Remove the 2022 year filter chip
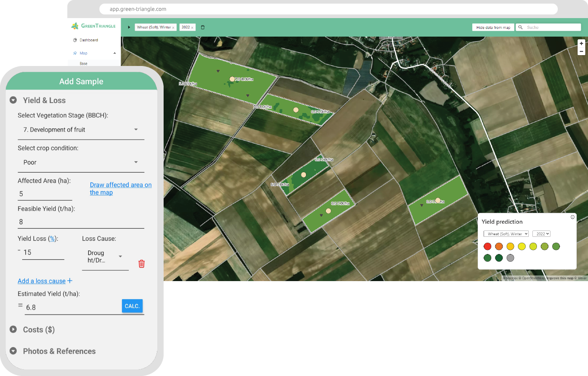Viewport: 588px width, 376px height. [x=192, y=28]
